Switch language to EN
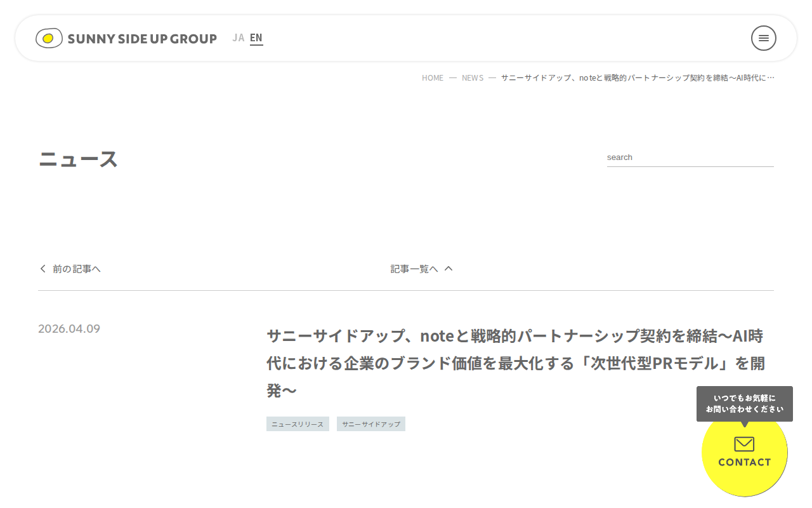The height and width of the screenshot is (508, 812). pyautogui.click(x=256, y=38)
